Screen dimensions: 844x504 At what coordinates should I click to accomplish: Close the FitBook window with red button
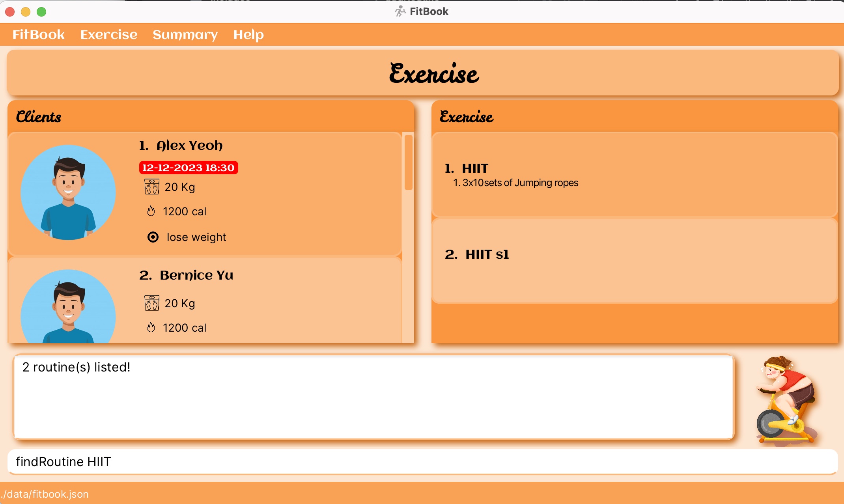point(10,12)
